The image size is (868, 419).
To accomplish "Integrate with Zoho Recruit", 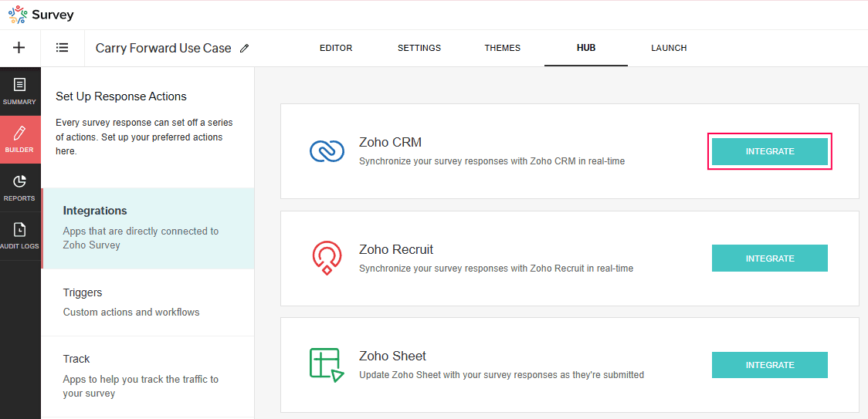I will click(x=769, y=258).
